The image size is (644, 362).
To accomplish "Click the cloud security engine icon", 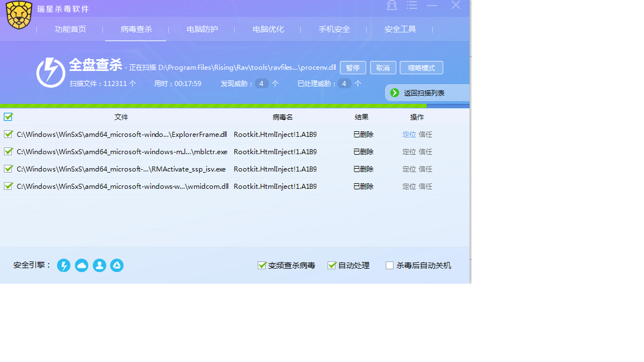I will click(82, 265).
